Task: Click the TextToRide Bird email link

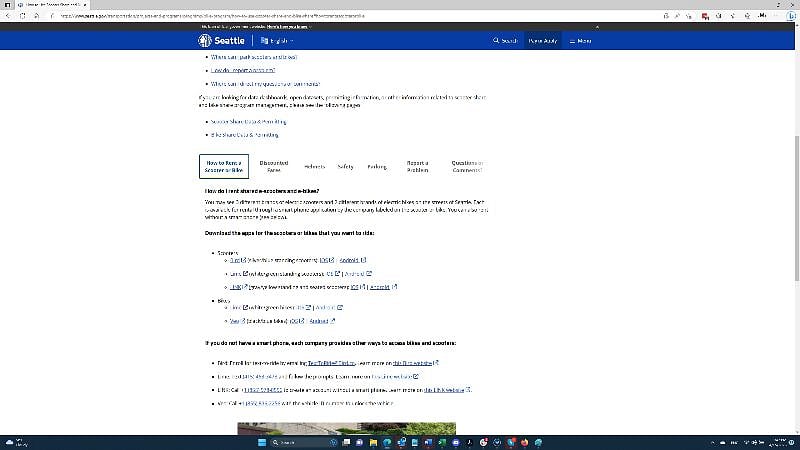Action: coord(331,363)
